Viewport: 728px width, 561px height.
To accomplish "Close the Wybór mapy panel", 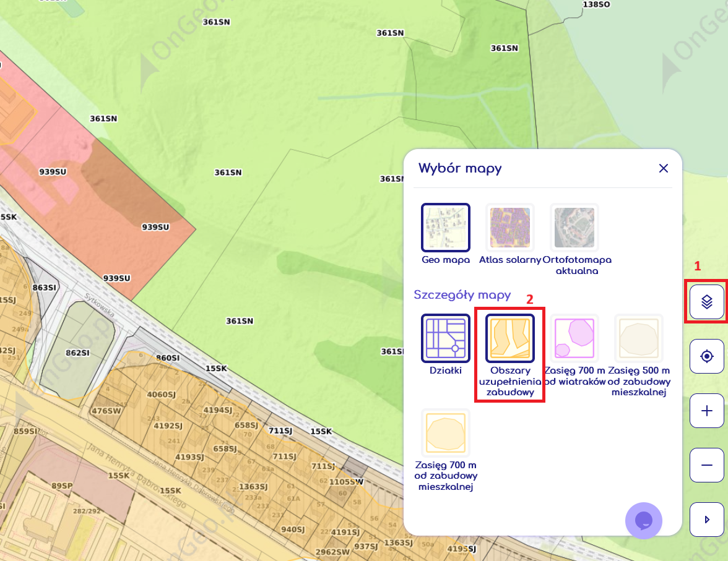I will (664, 168).
